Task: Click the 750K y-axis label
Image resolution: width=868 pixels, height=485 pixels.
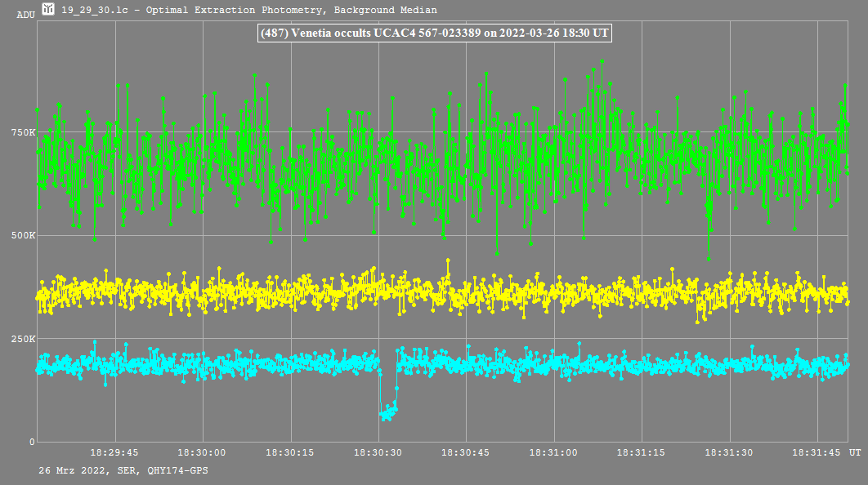Action: (x=23, y=132)
